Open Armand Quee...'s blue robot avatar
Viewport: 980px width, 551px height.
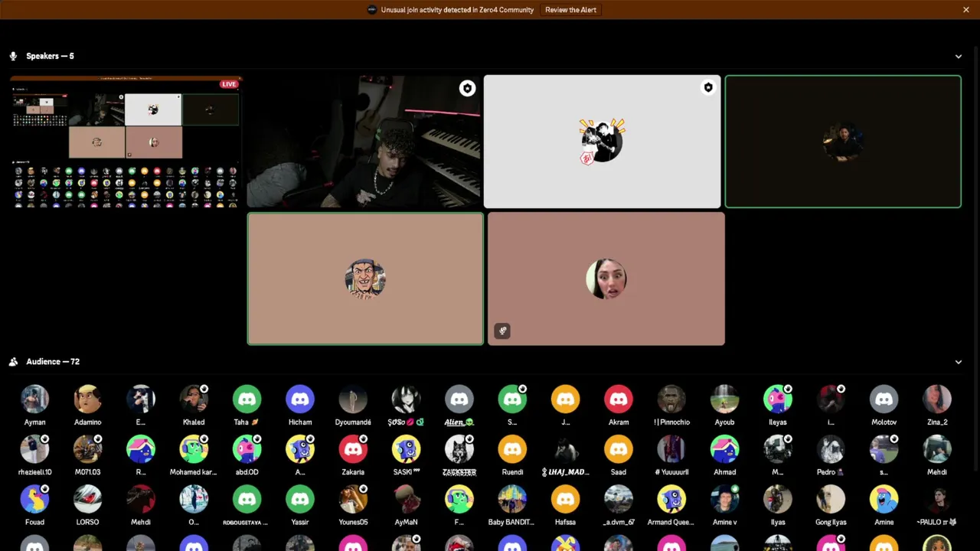coord(671,499)
